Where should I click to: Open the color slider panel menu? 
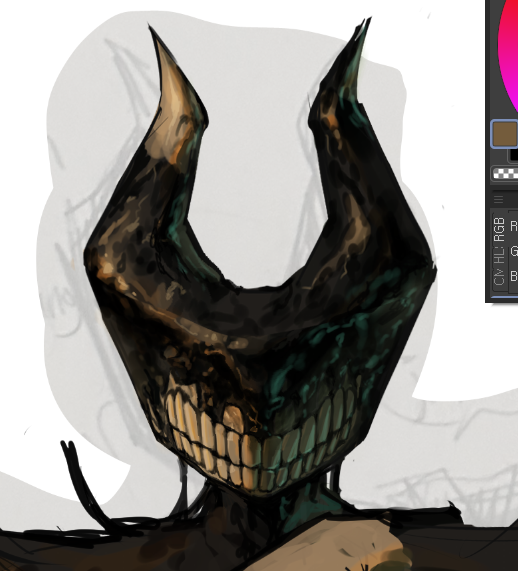point(499,199)
